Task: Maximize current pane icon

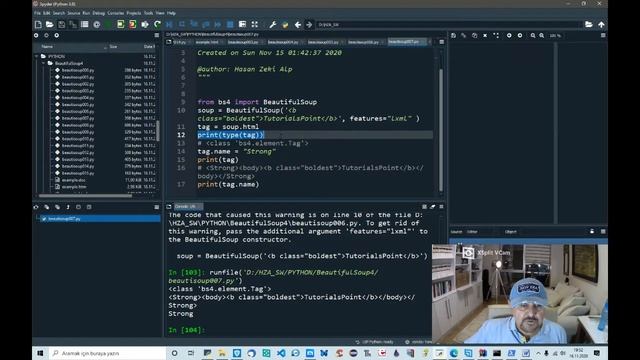Action: (x=242, y=24)
